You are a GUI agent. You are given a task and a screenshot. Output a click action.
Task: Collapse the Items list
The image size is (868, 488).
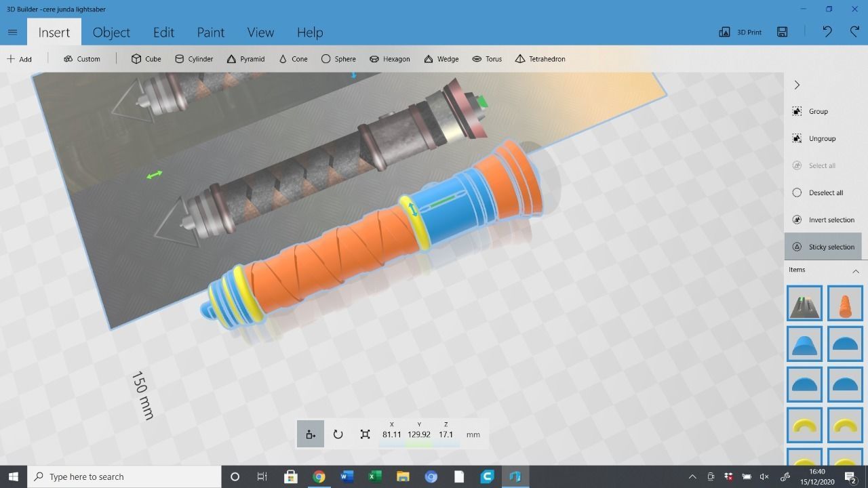pos(856,271)
